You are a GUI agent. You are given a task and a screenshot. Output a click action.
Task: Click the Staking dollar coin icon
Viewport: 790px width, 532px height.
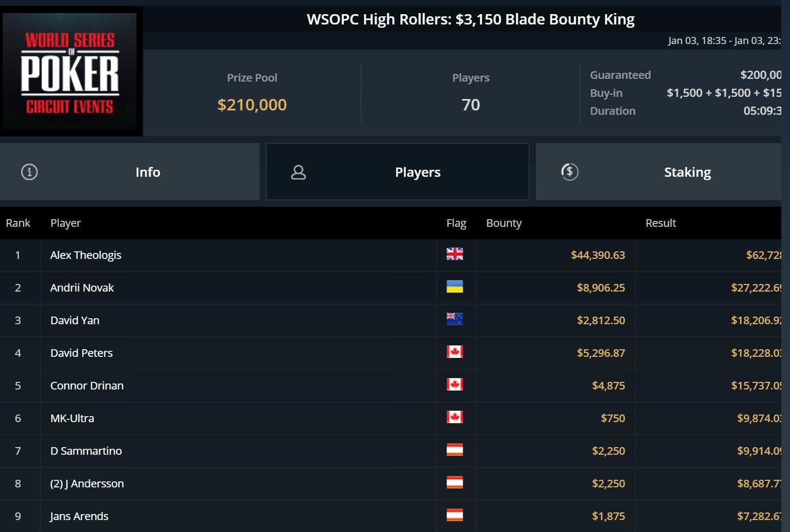click(570, 172)
